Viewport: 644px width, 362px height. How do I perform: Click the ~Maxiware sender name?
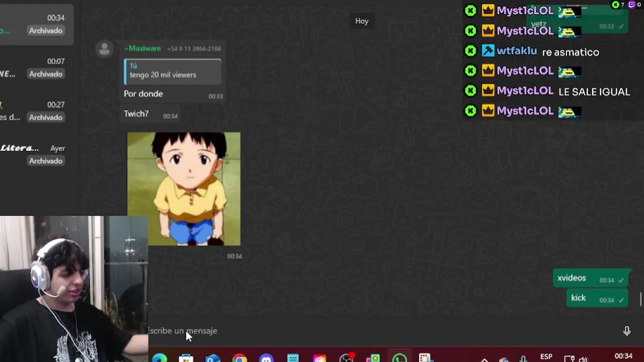click(x=142, y=48)
